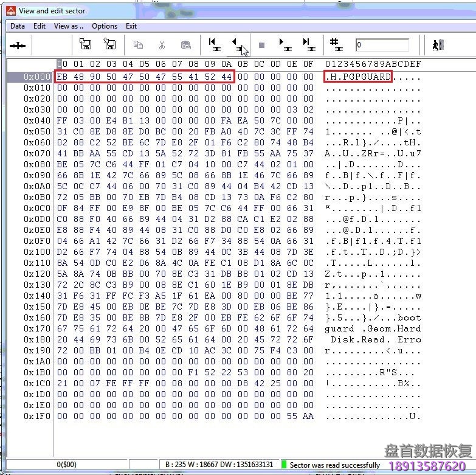Click the first toolbar icon with horizontal bar

click(x=19, y=45)
